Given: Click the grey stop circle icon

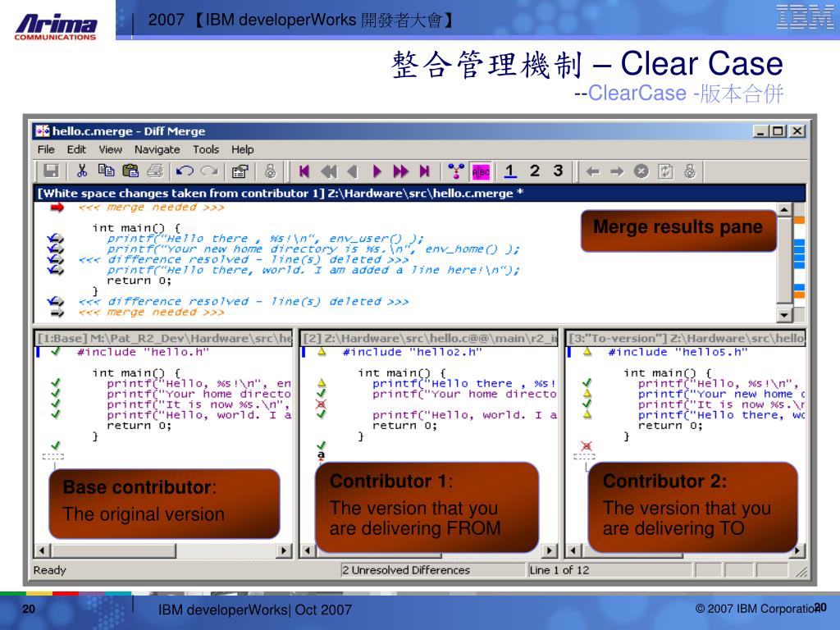Looking at the screenshot, I should [x=641, y=171].
